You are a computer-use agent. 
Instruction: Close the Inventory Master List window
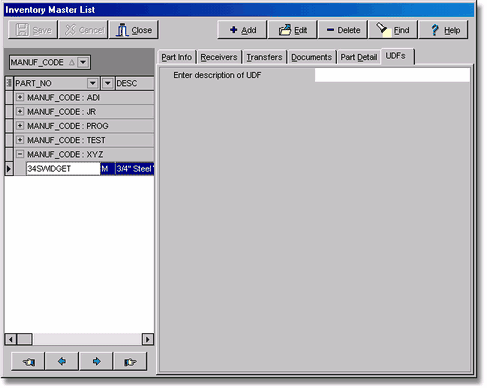click(134, 30)
